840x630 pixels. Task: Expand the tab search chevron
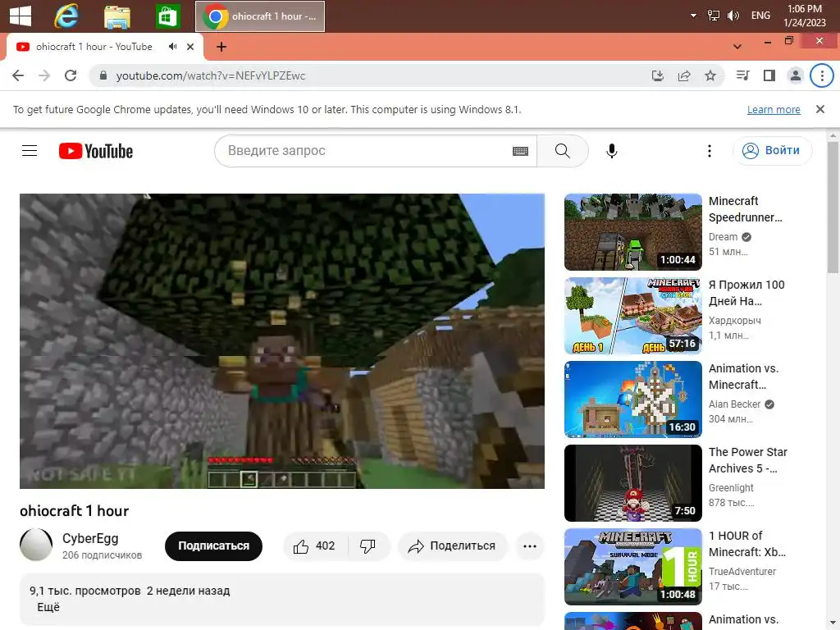tap(737, 47)
